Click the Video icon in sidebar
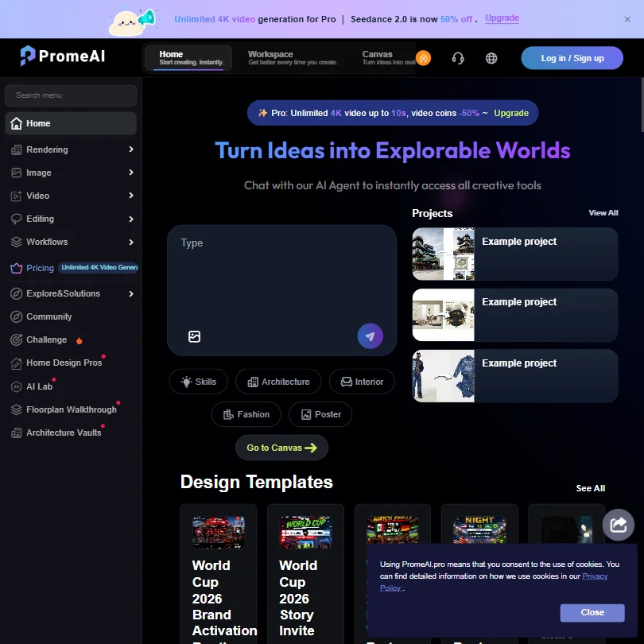Viewport: 644px width, 644px height. pos(17,196)
